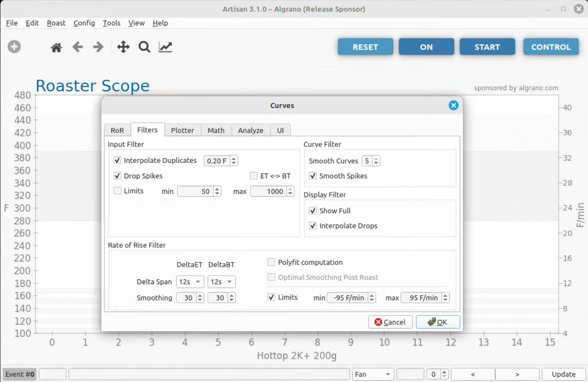Viewport: 588px width, 382px height.
Task: Go to next event with > button
Action: 517,374
